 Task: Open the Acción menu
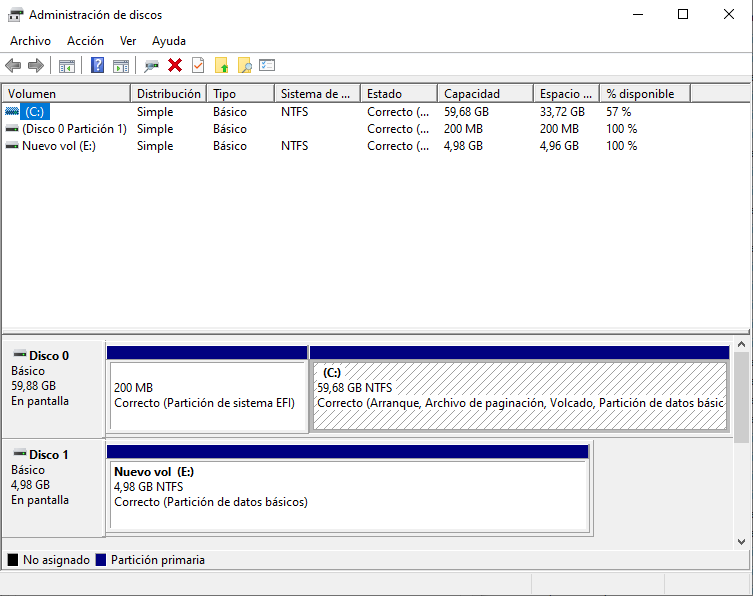click(85, 41)
